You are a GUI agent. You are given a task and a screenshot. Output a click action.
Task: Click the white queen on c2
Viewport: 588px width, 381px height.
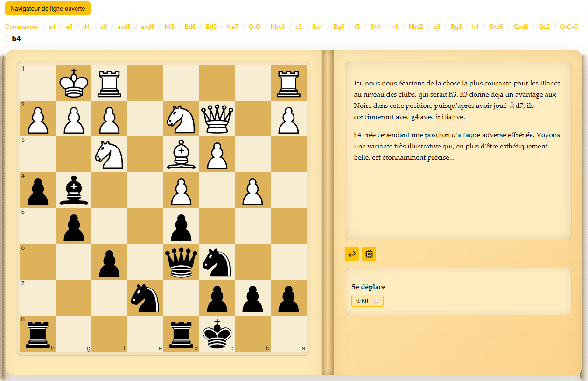click(x=217, y=119)
